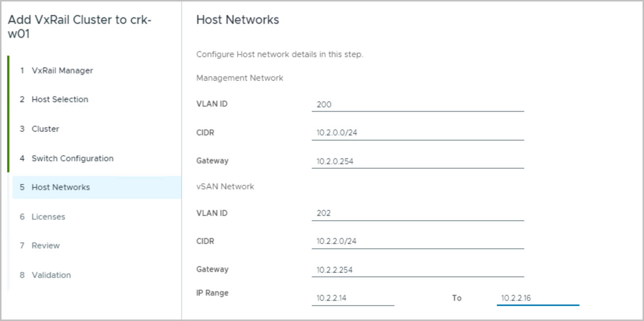The width and height of the screenshot is (644, 321).
Task: Select the Host Networks step in sidebar
Action: coord(60,187)
